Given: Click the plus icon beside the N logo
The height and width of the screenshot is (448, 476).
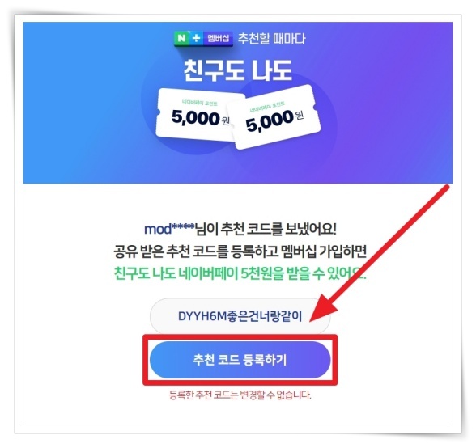Looking at the screenshot, I should (x=196, y=38).
